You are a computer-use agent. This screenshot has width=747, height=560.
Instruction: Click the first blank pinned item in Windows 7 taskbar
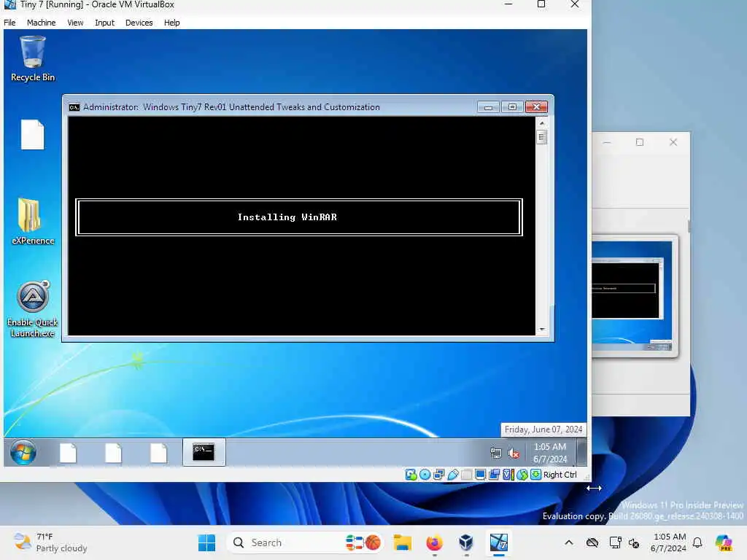click(68, 452)
